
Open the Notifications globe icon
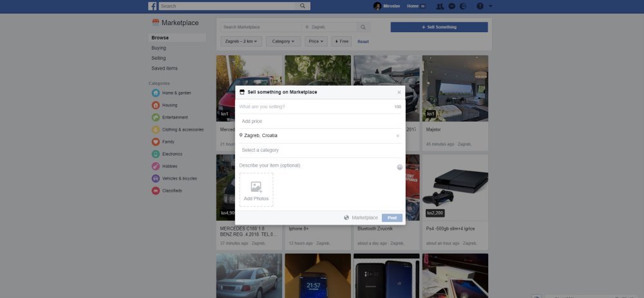(x=463, y=6)
